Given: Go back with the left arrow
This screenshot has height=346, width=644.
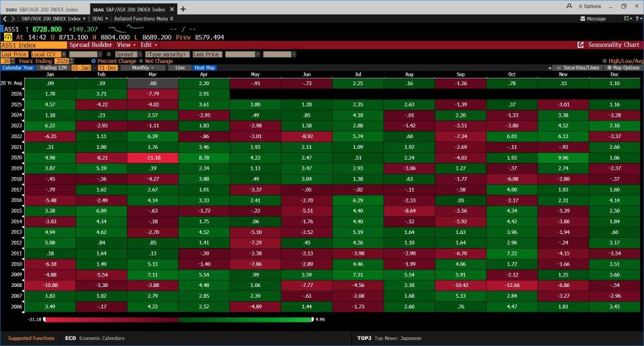Looking at the screenshot, I should 5,19.
